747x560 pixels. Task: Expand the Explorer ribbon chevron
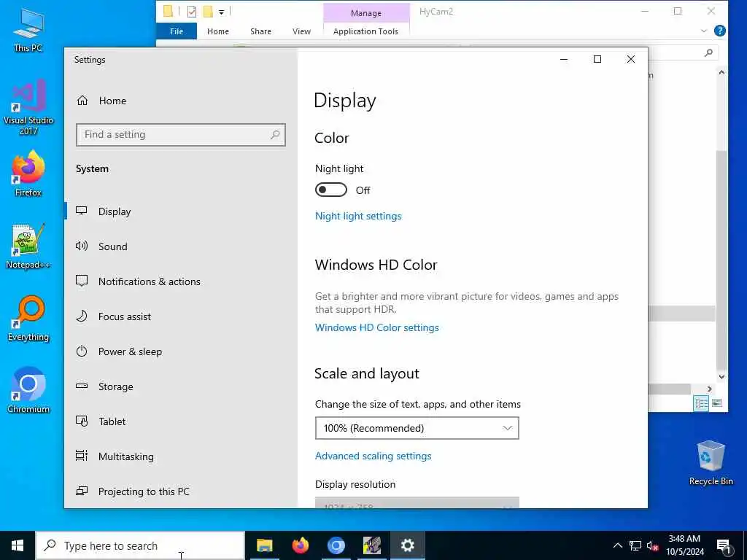704,31
